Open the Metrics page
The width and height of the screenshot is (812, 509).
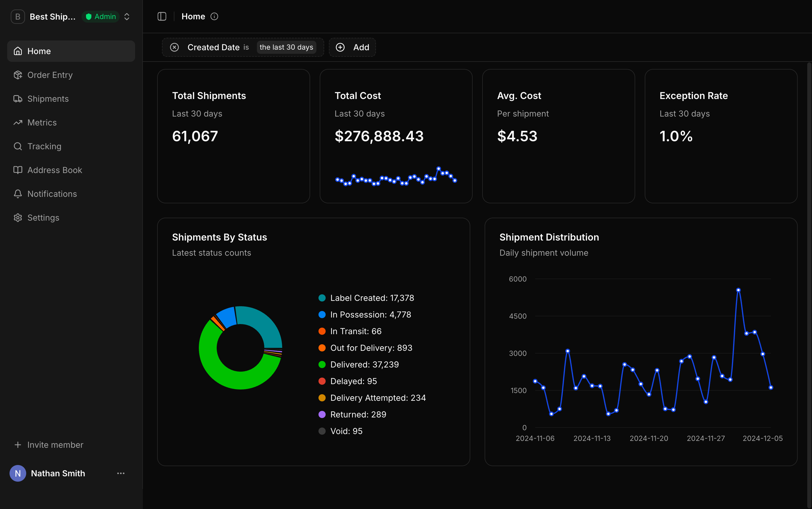point(42,122)
